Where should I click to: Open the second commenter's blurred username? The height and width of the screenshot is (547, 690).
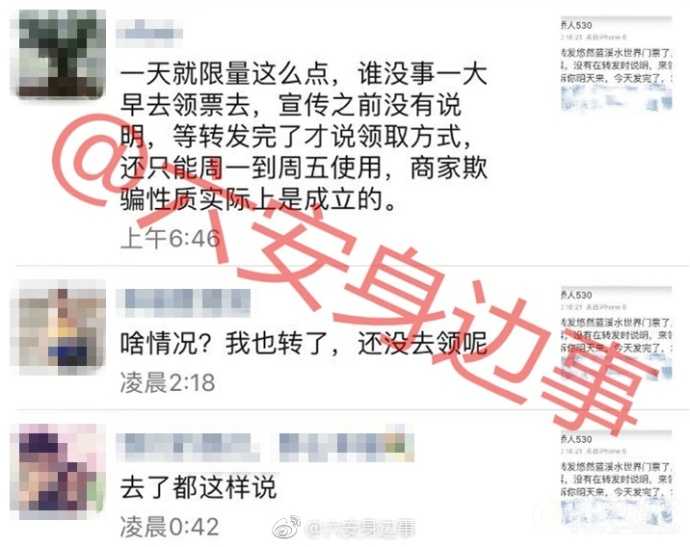184,303
